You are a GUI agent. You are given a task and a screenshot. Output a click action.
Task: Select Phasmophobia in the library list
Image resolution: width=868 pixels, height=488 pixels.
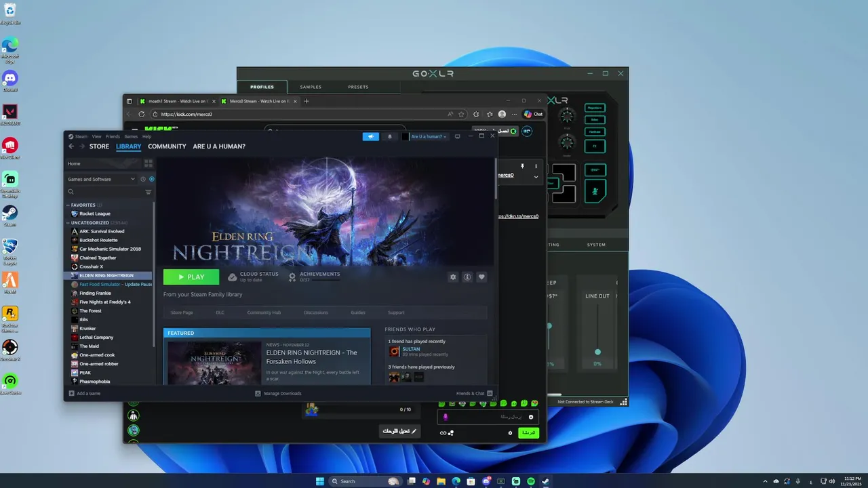click(x=95, y=381)
